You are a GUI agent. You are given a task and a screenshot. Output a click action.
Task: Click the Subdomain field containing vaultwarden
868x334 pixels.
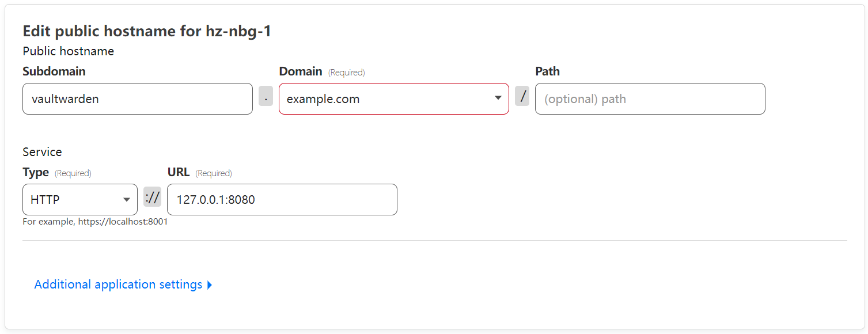click(x=138, y=98)
